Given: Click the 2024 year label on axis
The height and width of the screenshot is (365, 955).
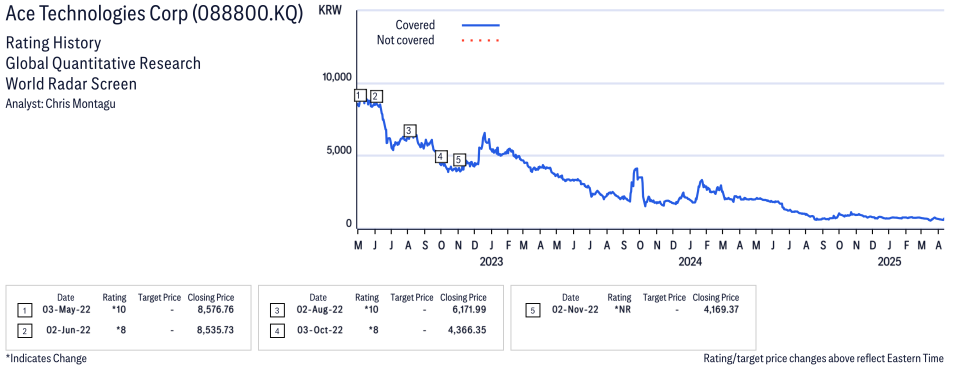Looking at the screenshot, I should [690, 262].
